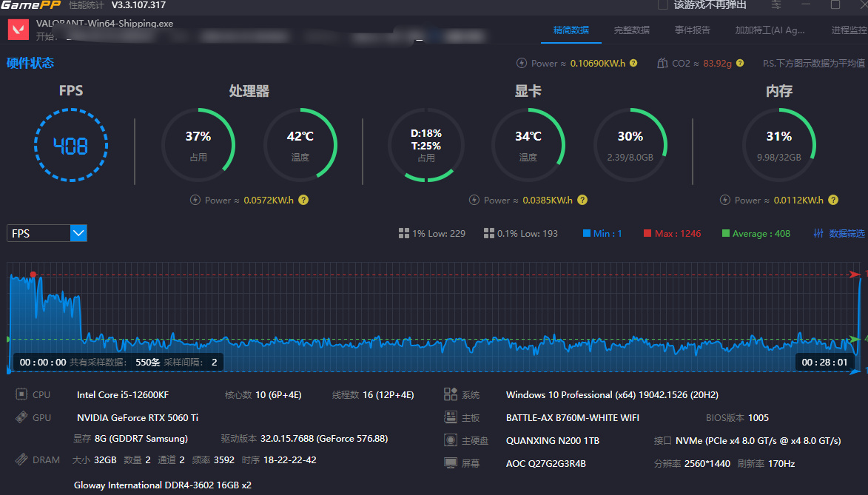Click the CPU chip icon
Viewport: 868px width, 495px height.
coord(21,394)
